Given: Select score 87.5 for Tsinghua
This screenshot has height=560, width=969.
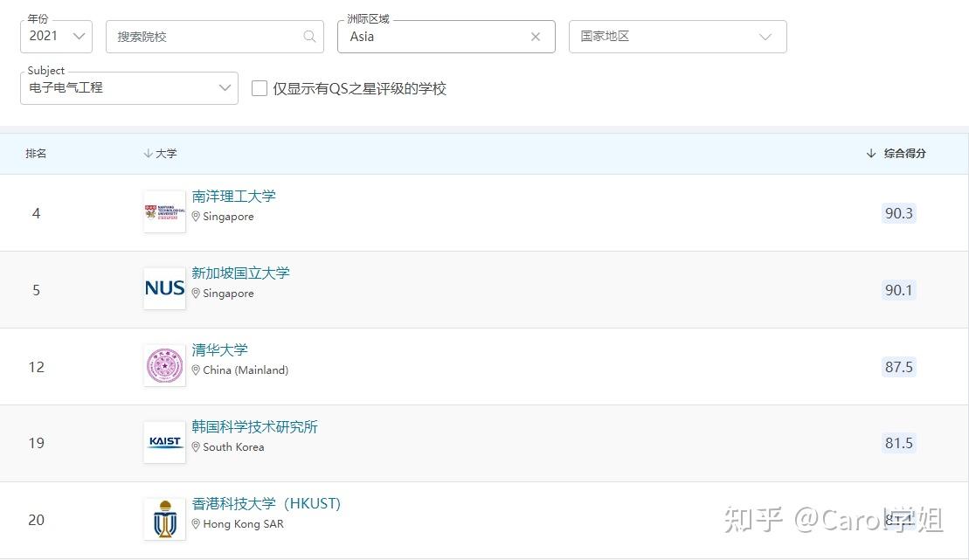Looking at the screenshot, I should [x=898, y=367].
